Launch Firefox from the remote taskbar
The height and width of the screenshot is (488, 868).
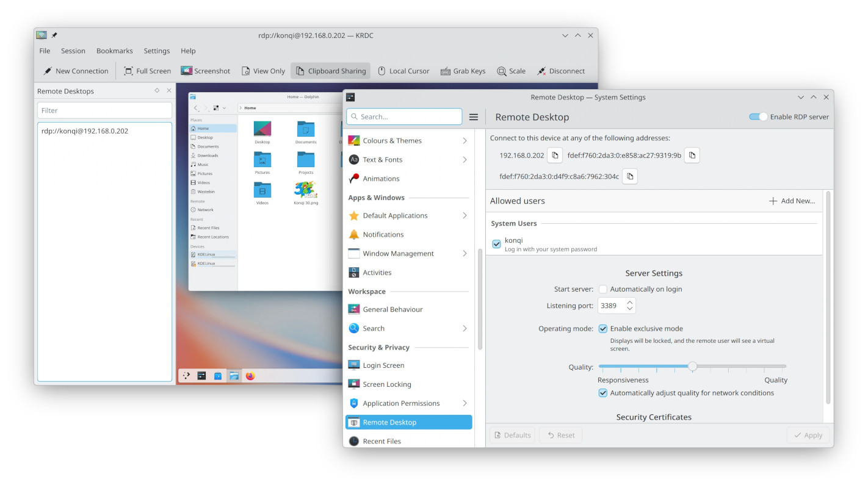pyautogui.click(x=250, y=376)
